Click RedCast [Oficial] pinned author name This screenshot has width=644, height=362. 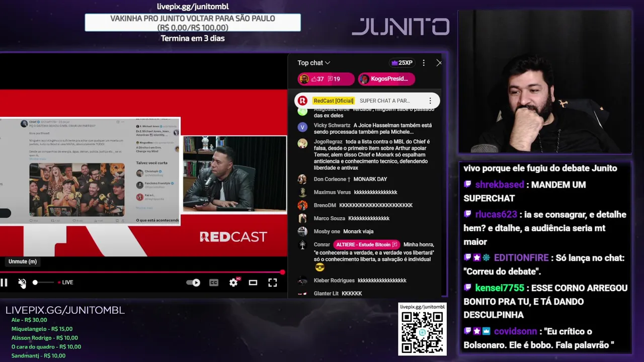coord(333,101)
